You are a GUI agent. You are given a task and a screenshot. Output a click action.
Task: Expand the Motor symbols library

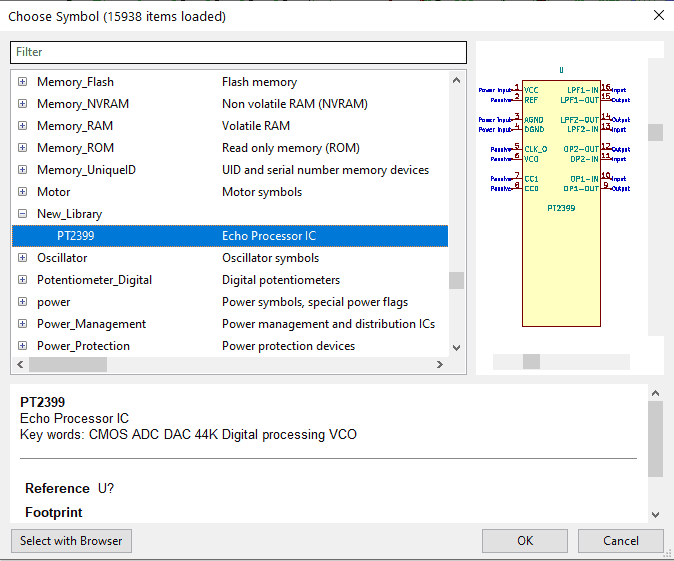(22, 192)
